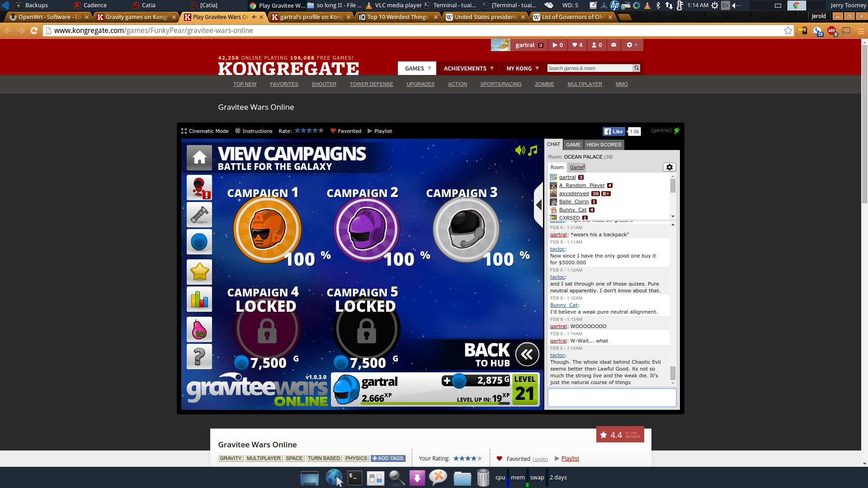Open playlist count icon in header
868x488 pixels.
click(557, 45)
